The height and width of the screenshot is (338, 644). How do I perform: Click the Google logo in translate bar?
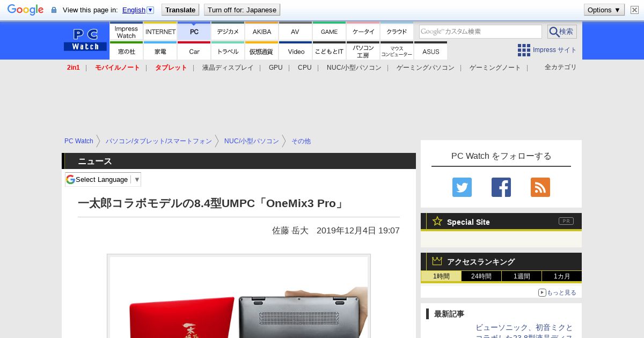(x=25, y=10)
